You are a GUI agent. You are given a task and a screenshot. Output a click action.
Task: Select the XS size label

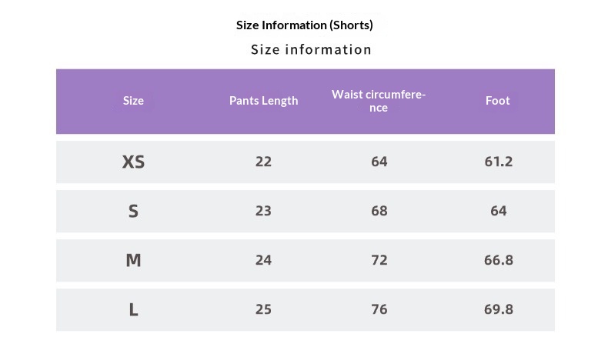[133, 162]
